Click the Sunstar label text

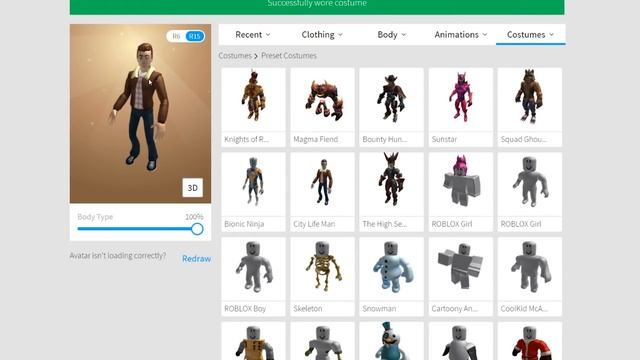point(444,139)
